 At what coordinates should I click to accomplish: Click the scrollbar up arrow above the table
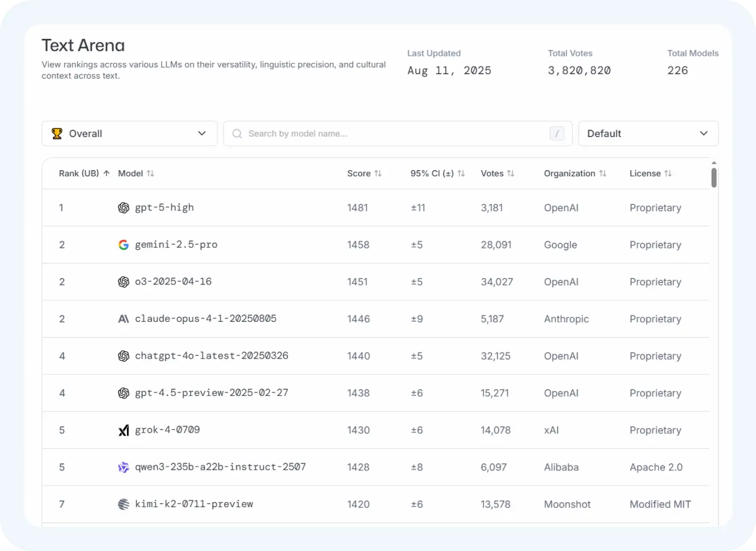714,163
